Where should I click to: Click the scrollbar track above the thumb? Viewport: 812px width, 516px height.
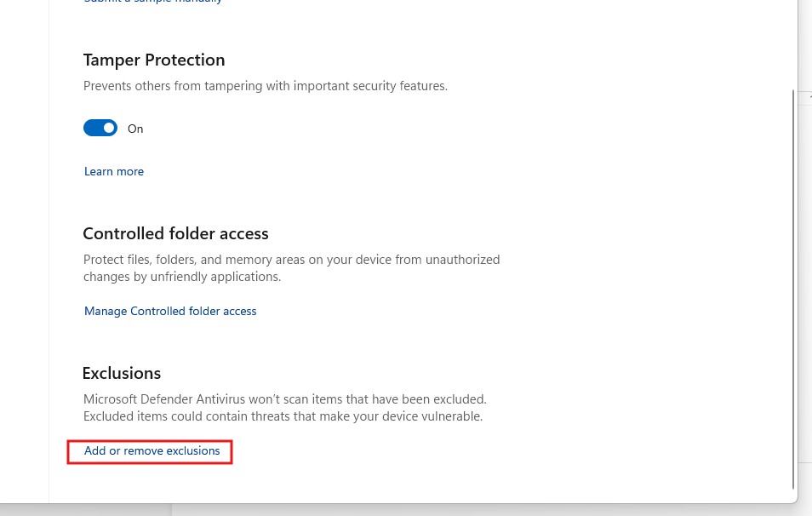tap(792, 44)
